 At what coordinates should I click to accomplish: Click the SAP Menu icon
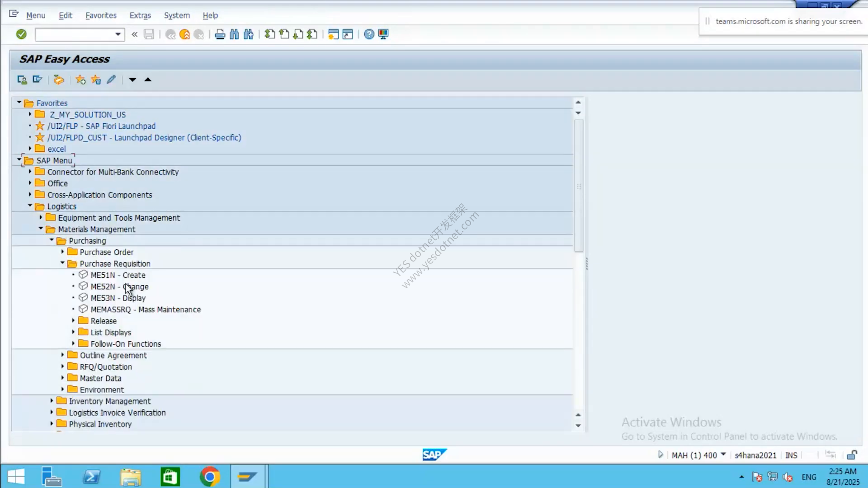(x=38, y=80)
